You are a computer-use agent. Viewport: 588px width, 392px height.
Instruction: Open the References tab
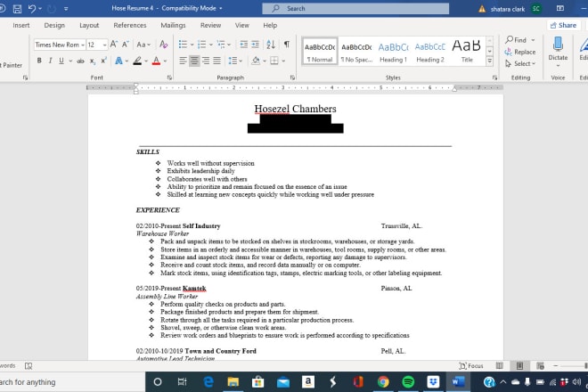click(130, 26)
